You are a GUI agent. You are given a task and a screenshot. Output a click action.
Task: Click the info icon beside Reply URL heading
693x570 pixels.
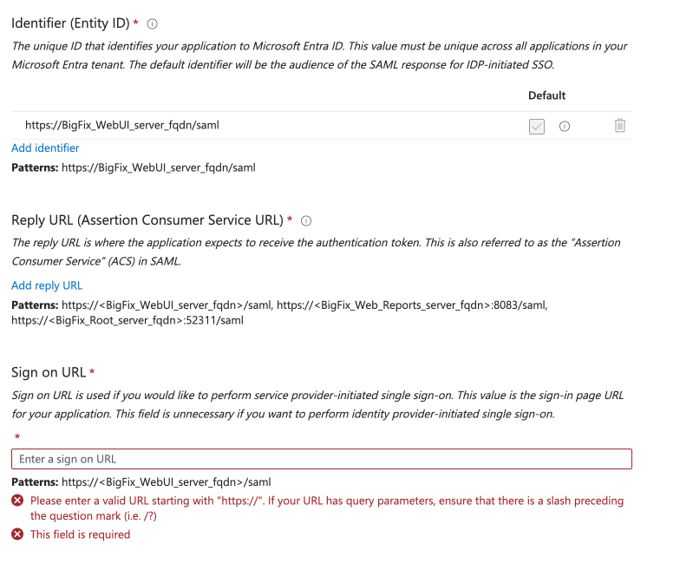[306, 220]
